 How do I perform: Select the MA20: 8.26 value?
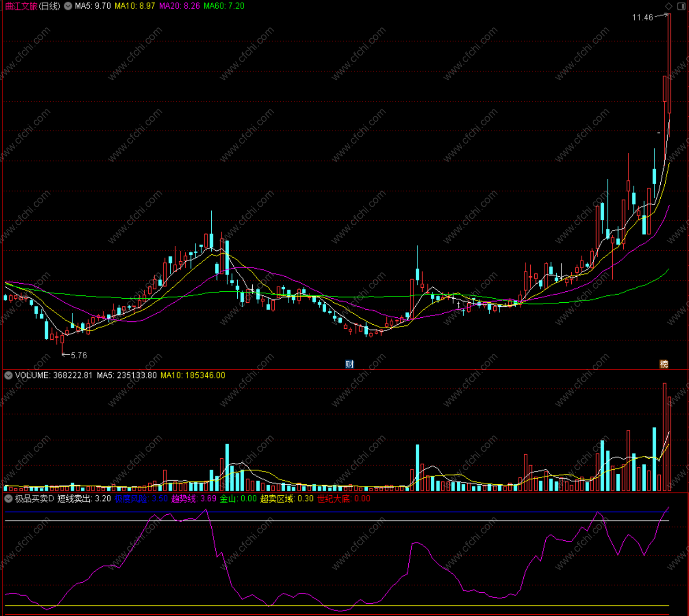pos(179,6)
